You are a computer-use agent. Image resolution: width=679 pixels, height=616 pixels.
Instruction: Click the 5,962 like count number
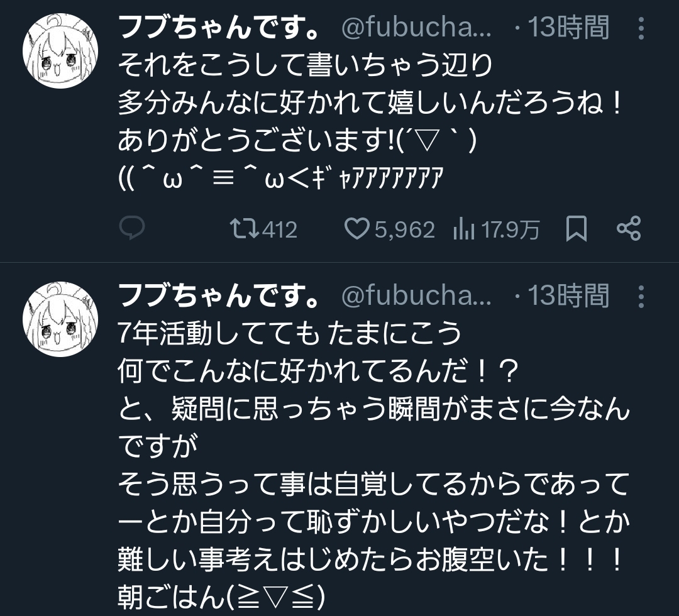[x=404, y=230]
